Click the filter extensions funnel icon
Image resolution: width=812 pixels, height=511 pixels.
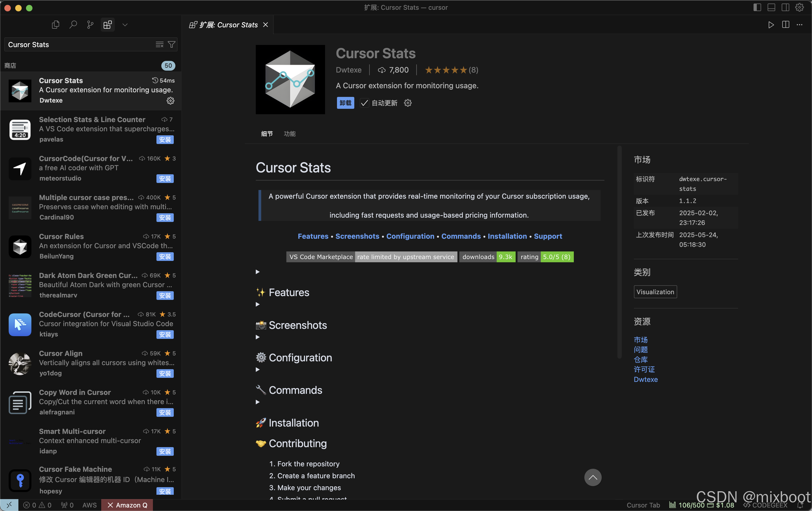pos(171,44)
